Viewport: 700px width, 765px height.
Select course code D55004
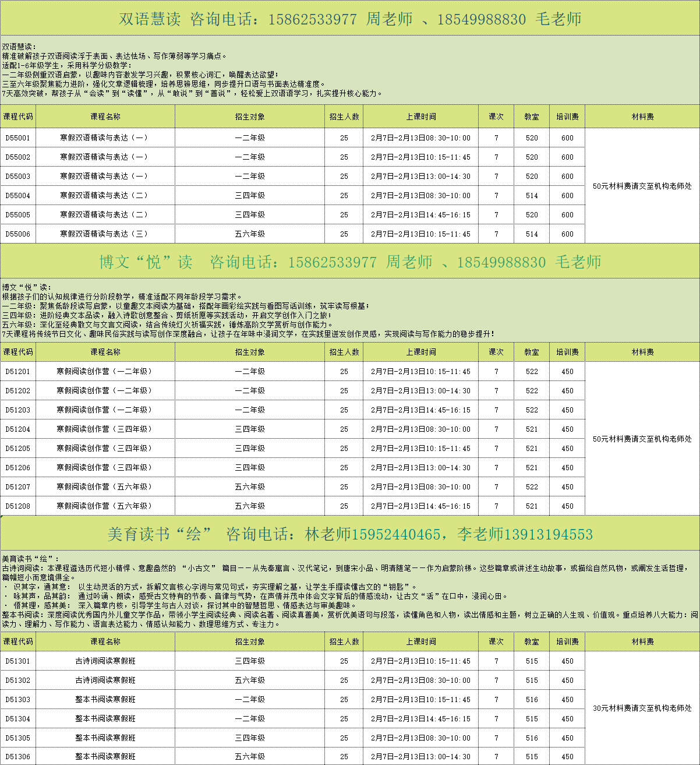[x=17, y=196]
